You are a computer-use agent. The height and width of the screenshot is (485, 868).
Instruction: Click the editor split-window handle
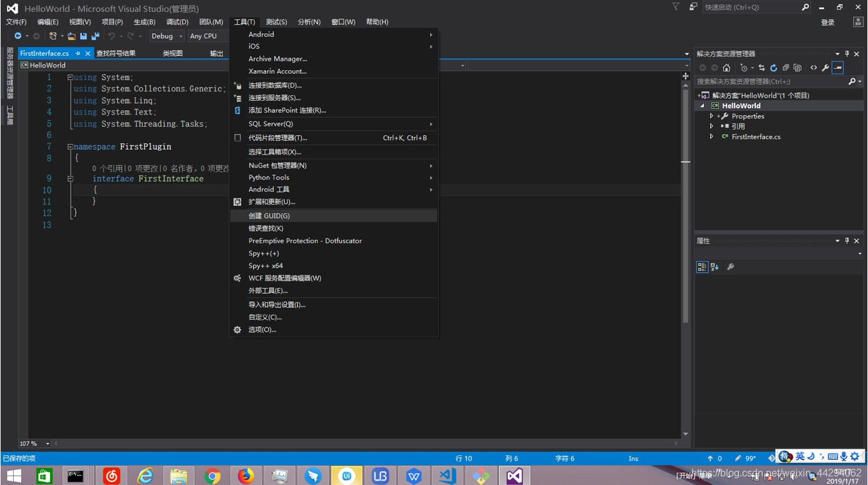pos(686,76)
